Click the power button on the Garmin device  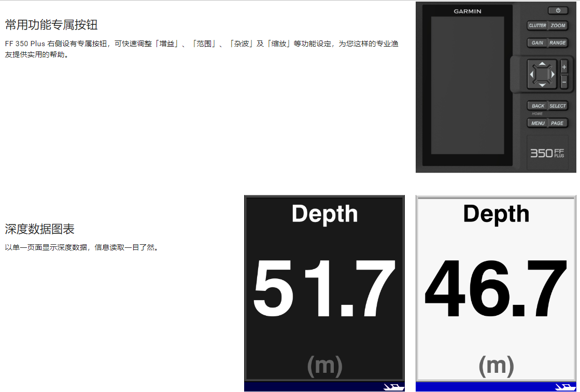pyautogui.click(x=558, y=10)
